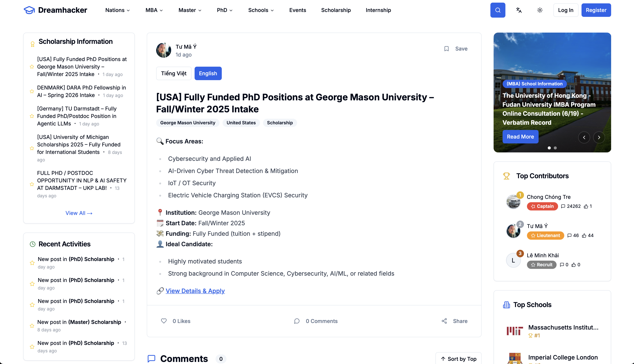Click the link chain icon by View Details
The height and width of the screenshot is (364, 634).
(x=160, y=291)
